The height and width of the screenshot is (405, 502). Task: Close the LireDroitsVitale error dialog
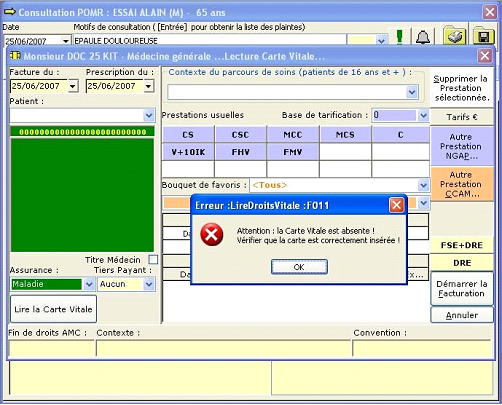coord(396,205)
